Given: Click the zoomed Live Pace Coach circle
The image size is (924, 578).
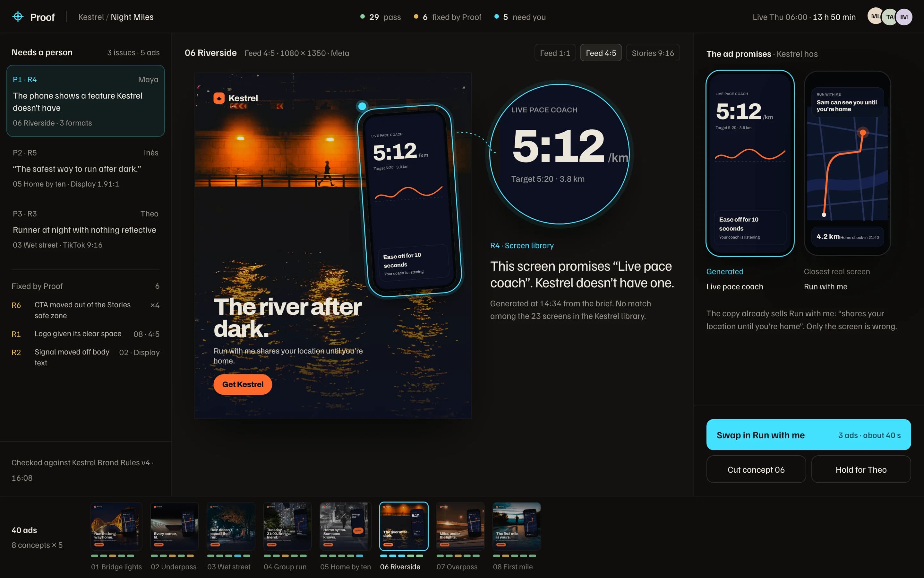Looking at the screenshot, I should pos(559,154).
